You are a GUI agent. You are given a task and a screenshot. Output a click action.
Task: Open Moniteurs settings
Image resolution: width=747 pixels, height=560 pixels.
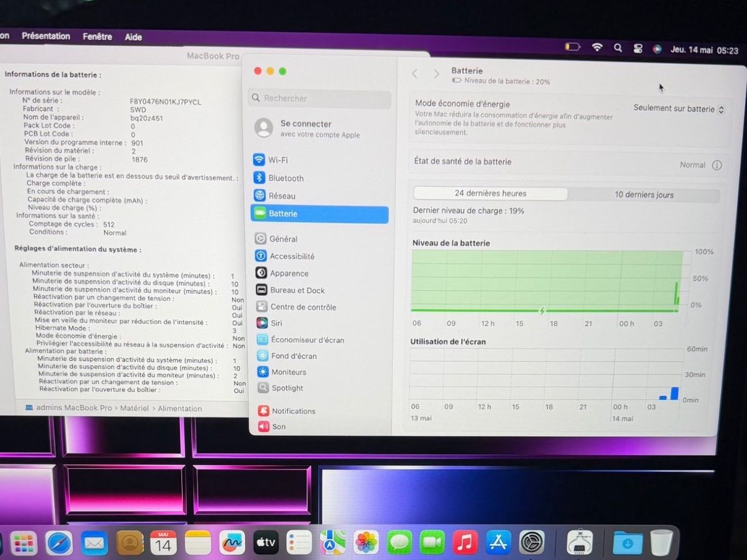point(282,372)
